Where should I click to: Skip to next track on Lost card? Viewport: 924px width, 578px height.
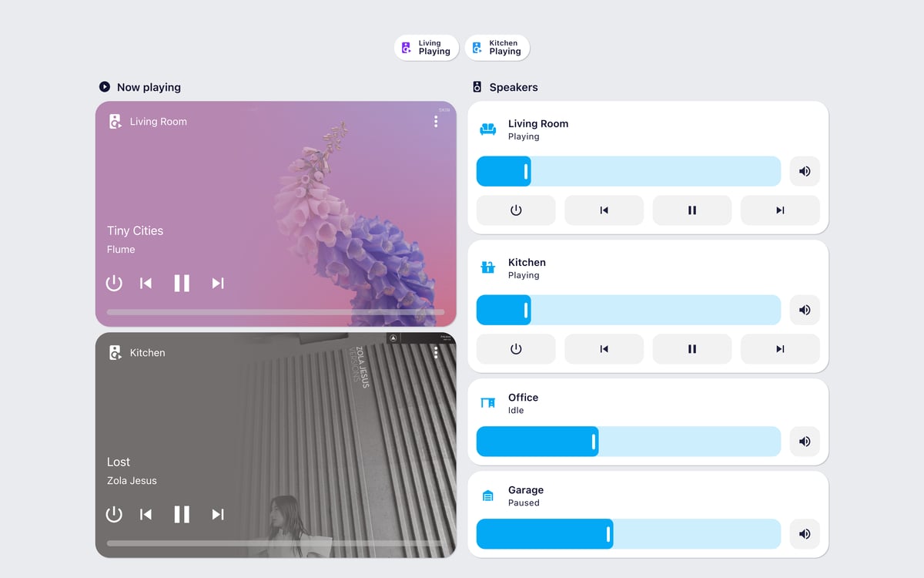(218, 514)
